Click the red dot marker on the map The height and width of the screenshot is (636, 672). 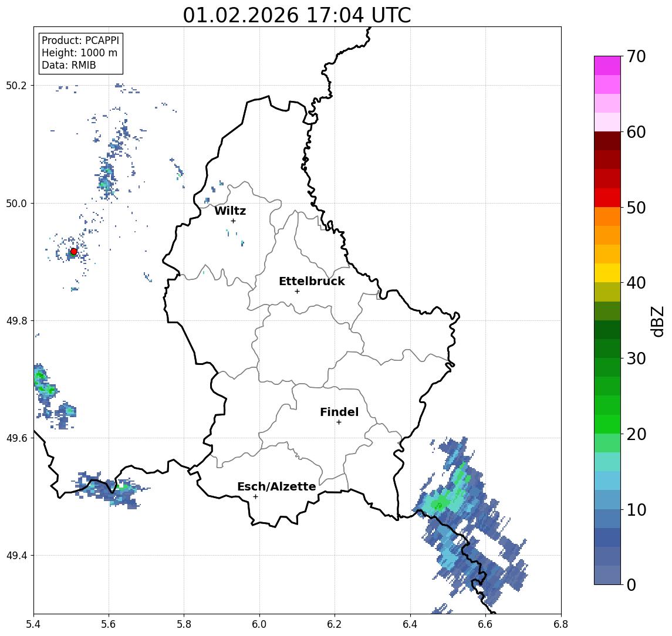(x=74, y=252)
